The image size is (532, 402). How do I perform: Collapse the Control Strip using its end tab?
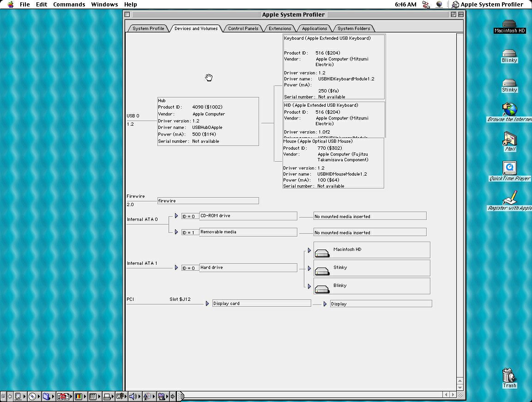(181, 396)
